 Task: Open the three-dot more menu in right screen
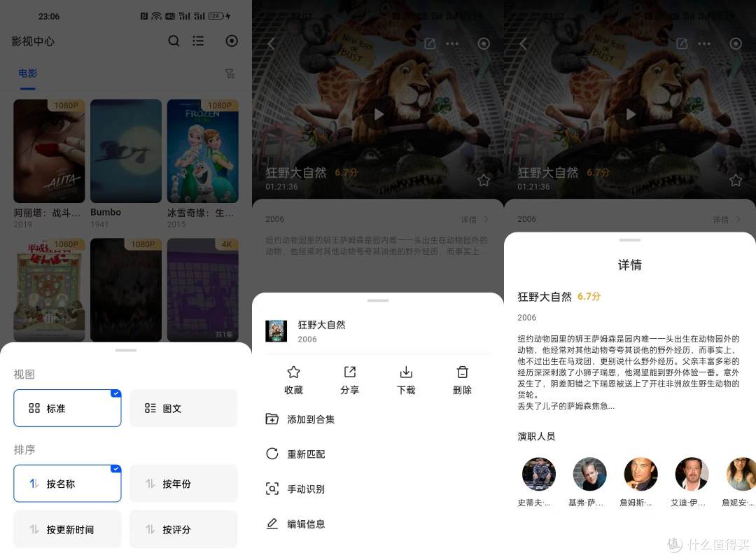[x=704, y=44]
